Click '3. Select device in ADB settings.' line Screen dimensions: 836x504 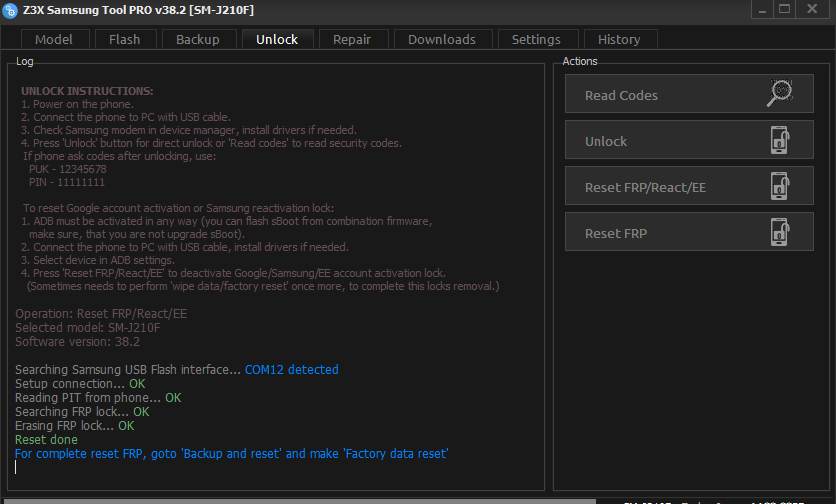coord(98,260)
